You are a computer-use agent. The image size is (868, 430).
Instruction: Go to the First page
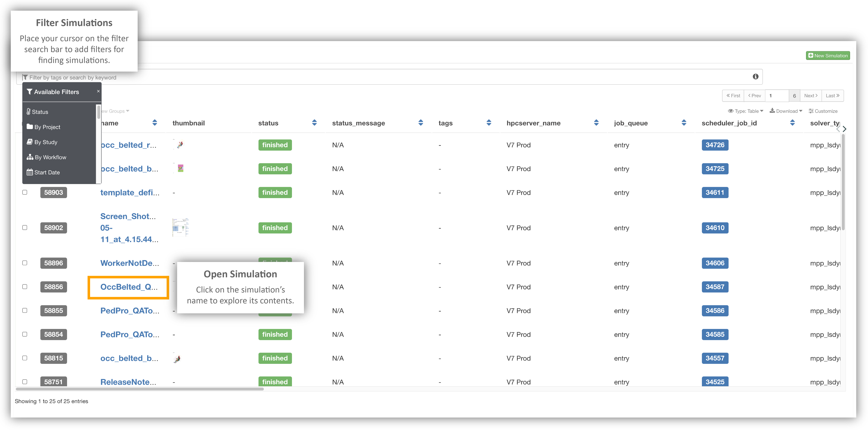tap(733, 96)
